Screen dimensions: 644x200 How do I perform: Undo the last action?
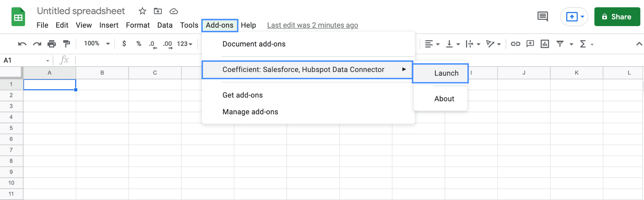click(x=22, y=44)
